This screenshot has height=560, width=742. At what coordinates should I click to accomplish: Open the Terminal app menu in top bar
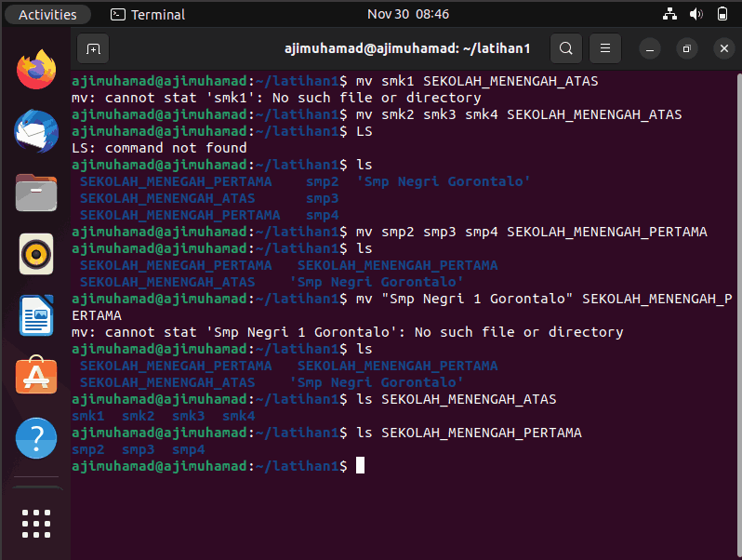tap(148, 14)
